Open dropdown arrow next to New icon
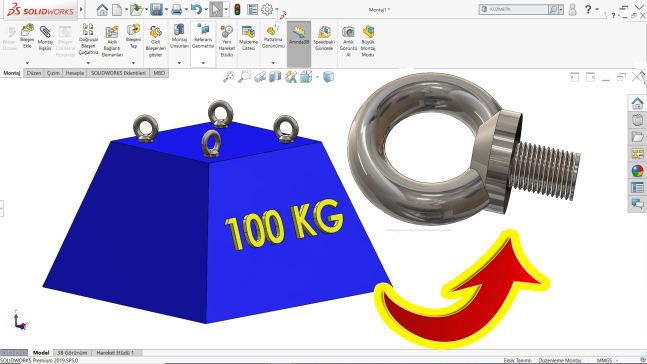The width and height of the screenshot is (647, 364). (126, 9)
